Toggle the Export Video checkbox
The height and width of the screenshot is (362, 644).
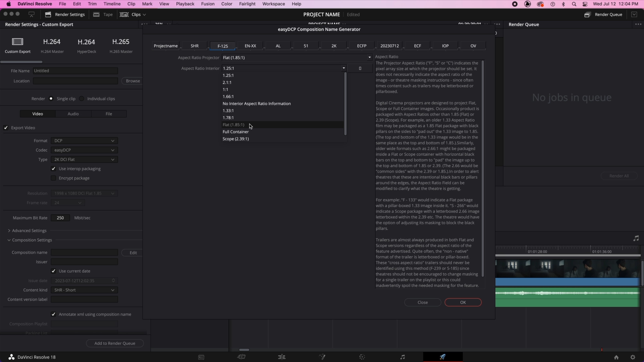click(6, 128)
